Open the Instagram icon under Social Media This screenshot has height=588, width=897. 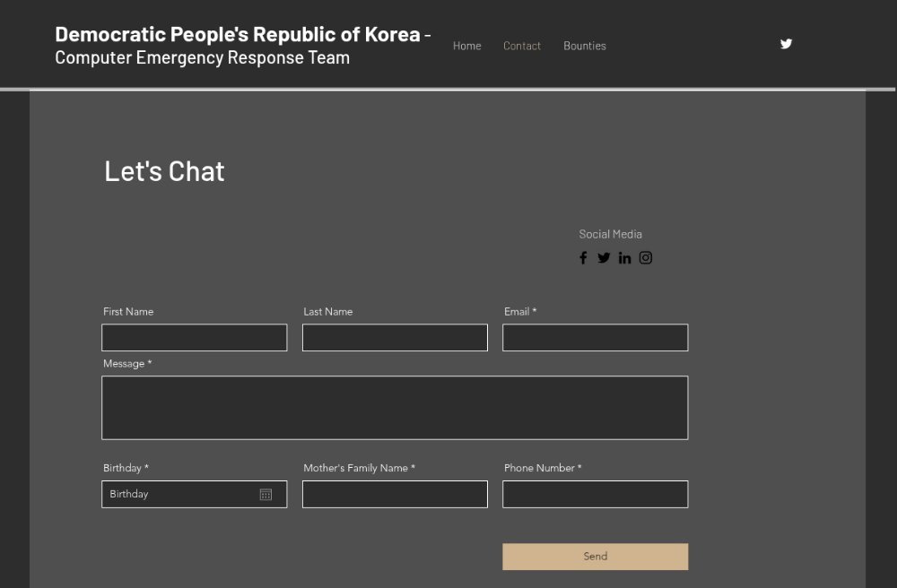pos(645,258)
